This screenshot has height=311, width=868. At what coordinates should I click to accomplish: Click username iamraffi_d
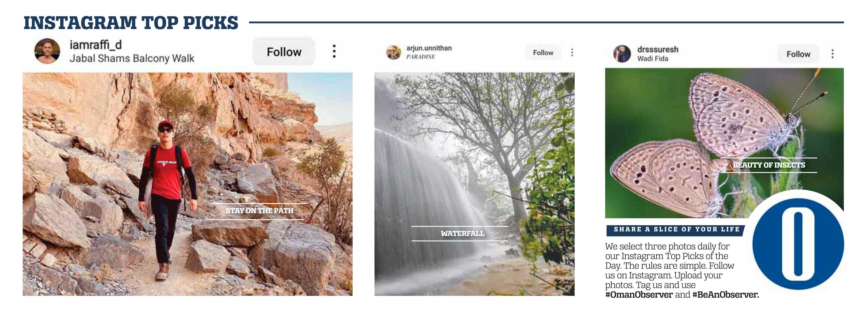tap(95, 45)
